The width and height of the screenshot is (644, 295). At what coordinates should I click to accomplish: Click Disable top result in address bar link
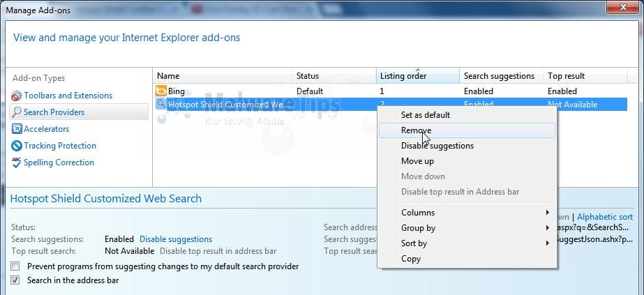218,251
